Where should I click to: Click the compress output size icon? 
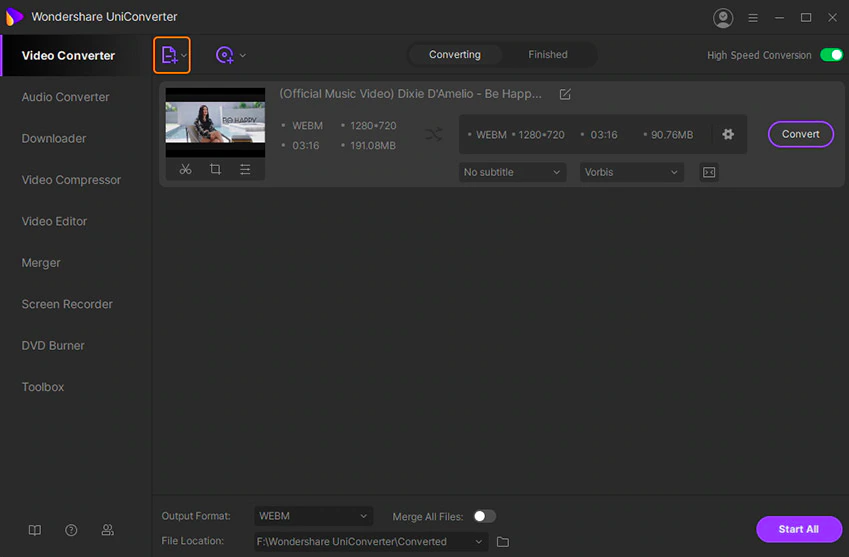709,172
